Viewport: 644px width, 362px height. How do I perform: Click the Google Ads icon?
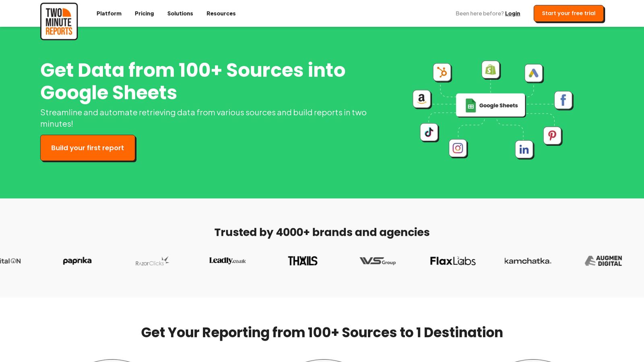point(534,73)
